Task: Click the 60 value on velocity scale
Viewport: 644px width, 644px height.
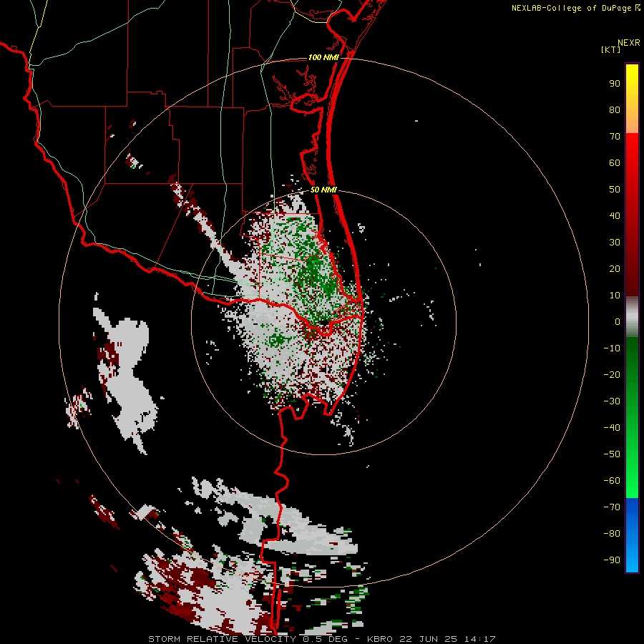Action: pyautogui.click(x=615, y=163)
